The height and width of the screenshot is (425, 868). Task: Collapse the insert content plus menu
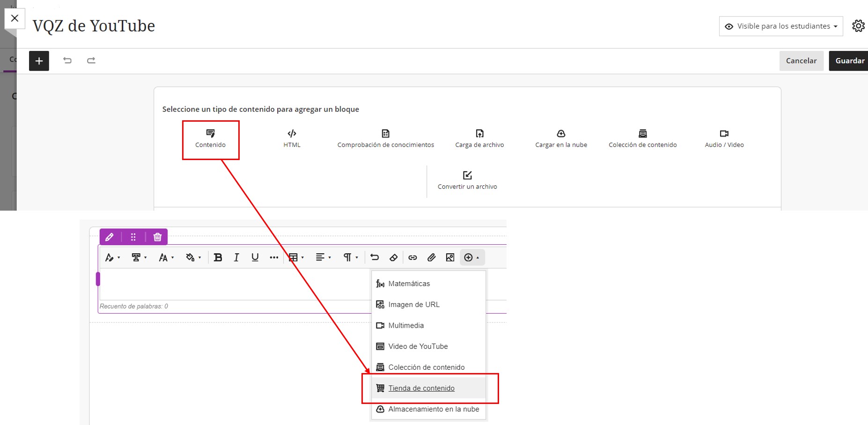click(x=472, y=257)
